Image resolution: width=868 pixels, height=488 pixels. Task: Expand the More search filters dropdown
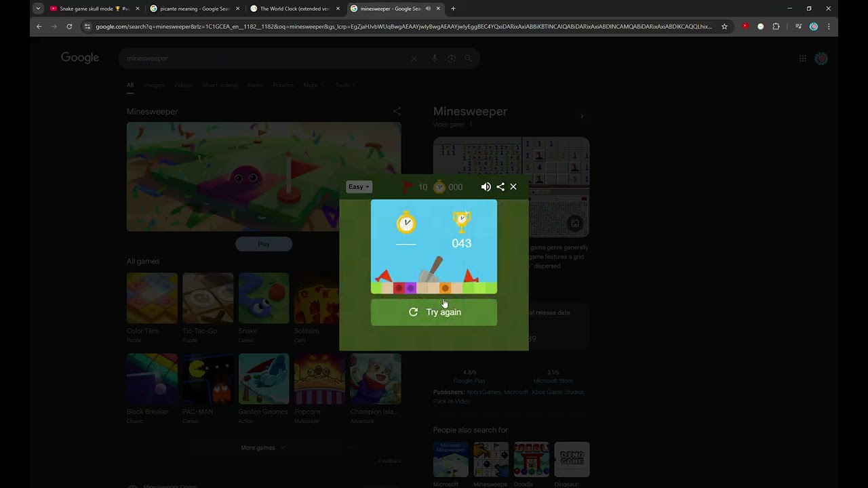click(x=313, y=85)
